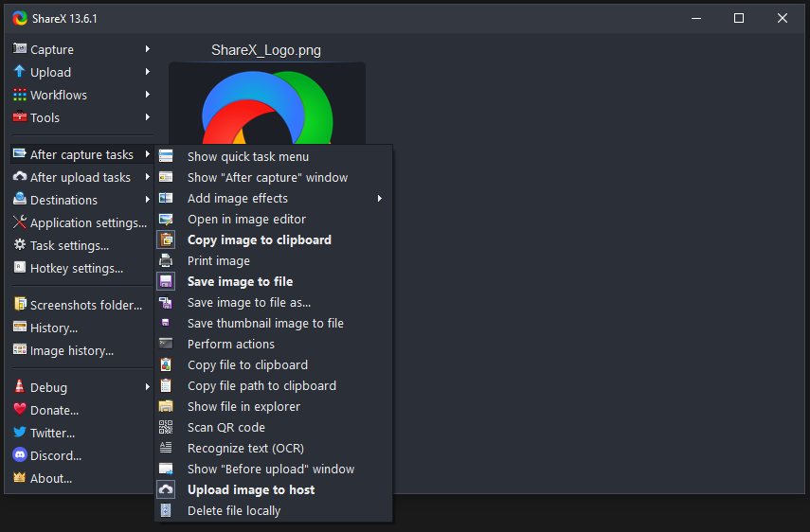Screen dimensions: 810x532
Task: Click the Recognize text (OCR) icon
Action: (x=166, y=448)
